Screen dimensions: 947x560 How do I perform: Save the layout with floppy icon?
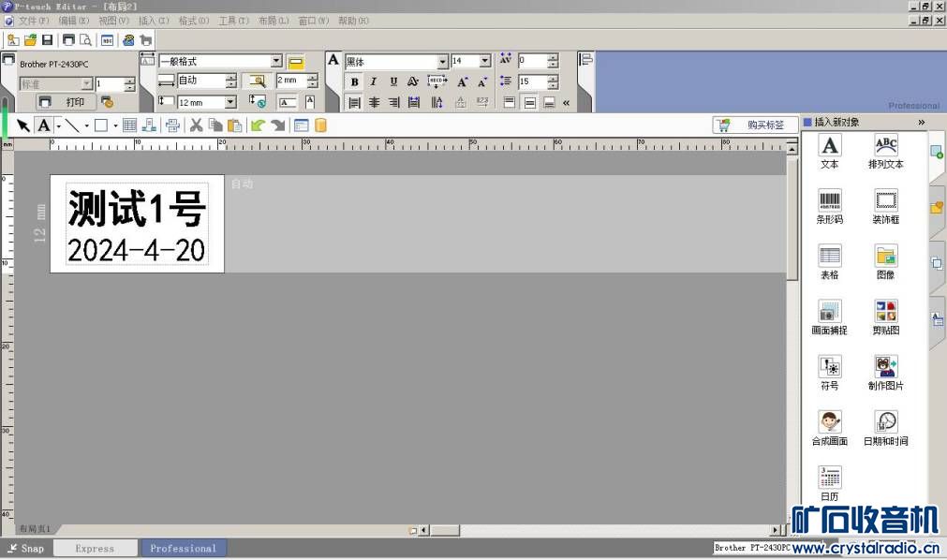pos(47,40)
